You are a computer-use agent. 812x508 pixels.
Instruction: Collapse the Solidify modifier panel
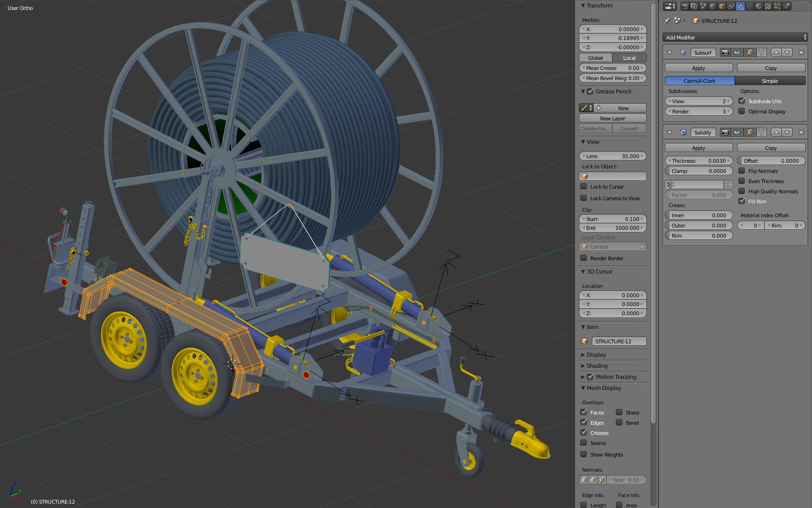(x=669, y=133)
